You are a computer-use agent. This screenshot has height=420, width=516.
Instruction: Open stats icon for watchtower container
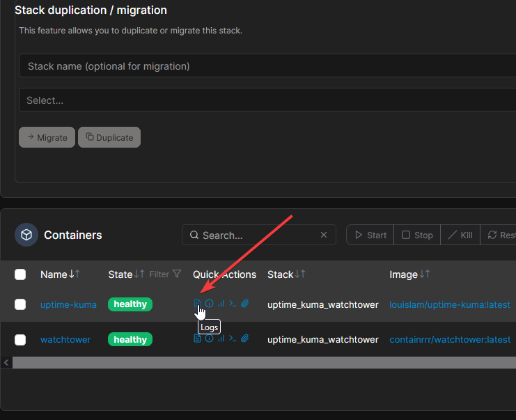click(221, 339)
